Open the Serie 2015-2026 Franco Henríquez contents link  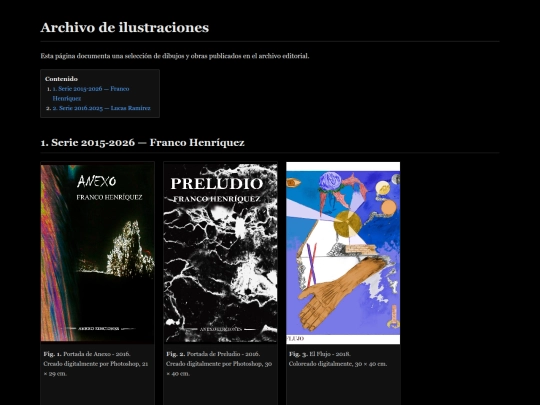point(91,93)
